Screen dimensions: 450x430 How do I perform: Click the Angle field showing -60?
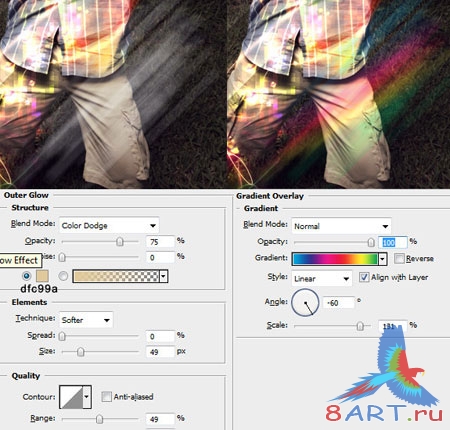pyautogui.click(x=339, y=303)
